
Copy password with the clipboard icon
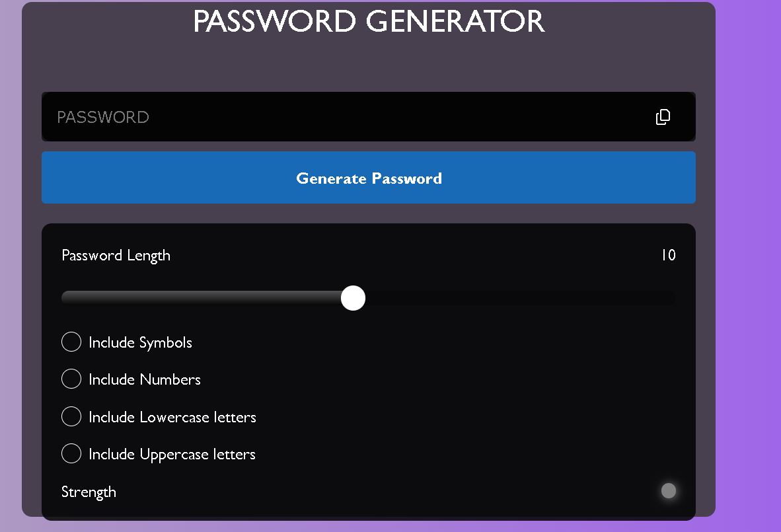click(663, 117)
